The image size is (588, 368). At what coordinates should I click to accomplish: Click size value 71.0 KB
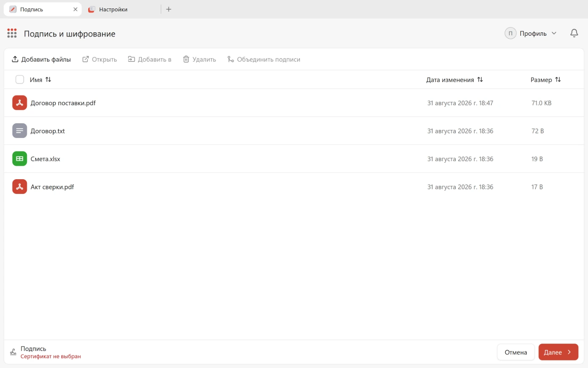click(541, 103)
